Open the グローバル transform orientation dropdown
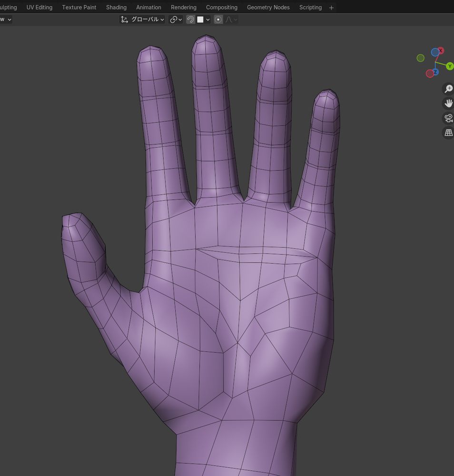 pos(142,20)
